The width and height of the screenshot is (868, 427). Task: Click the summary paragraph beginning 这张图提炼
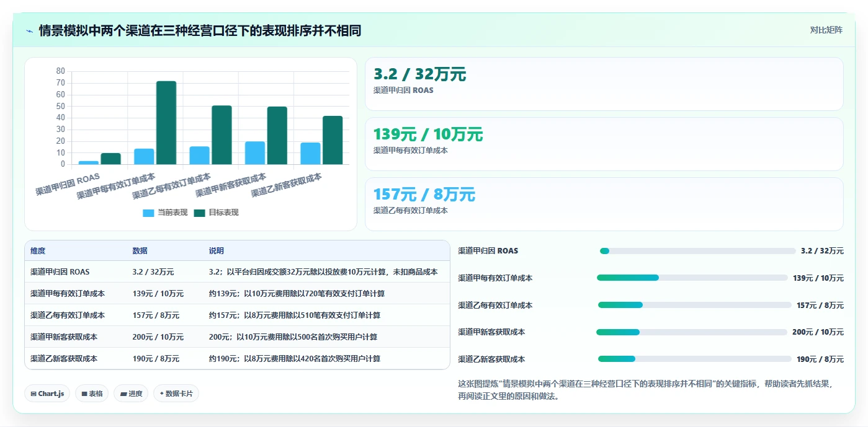(645, 390)
